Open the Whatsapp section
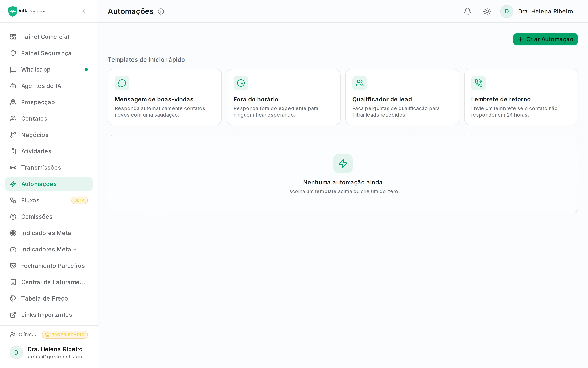 click(x=49, y=69)
